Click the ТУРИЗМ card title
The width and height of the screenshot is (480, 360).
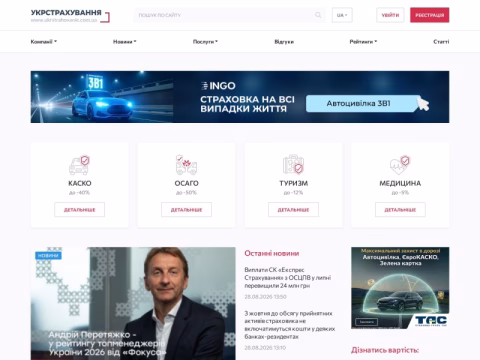click(x=294, y=183)
